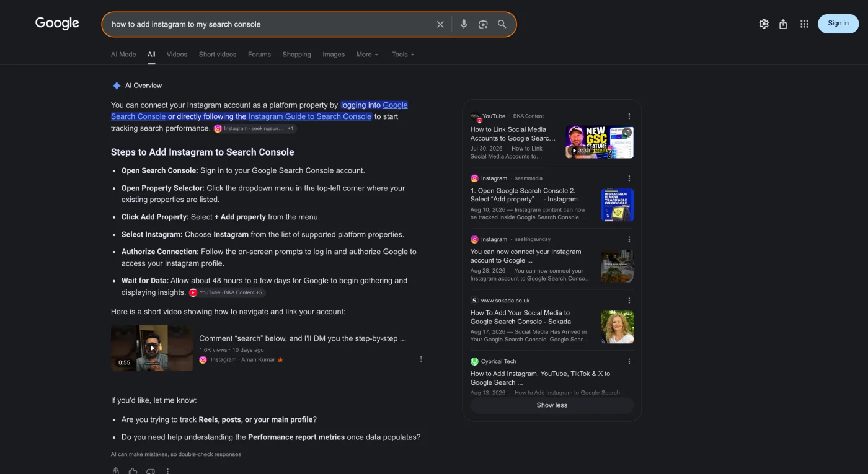This screenshot has height=474, width=868.
Task: Open 'Comment search below' video title
Action: (x=303, y=339)
